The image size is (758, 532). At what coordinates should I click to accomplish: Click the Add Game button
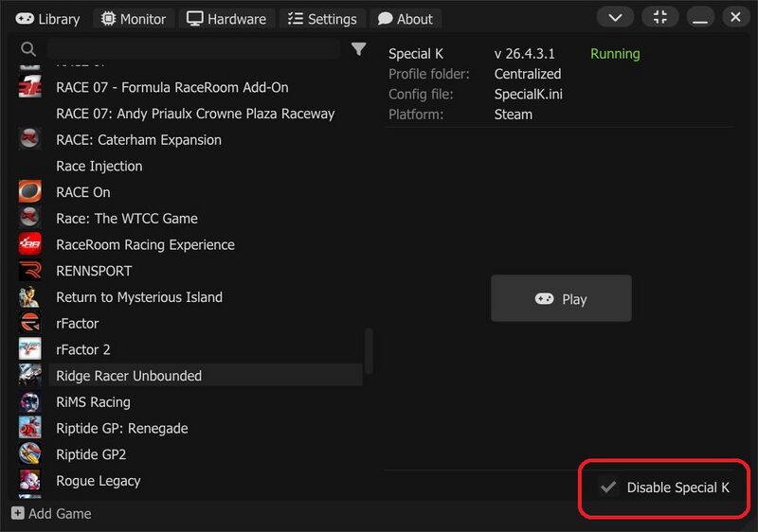tap(51, 513)
